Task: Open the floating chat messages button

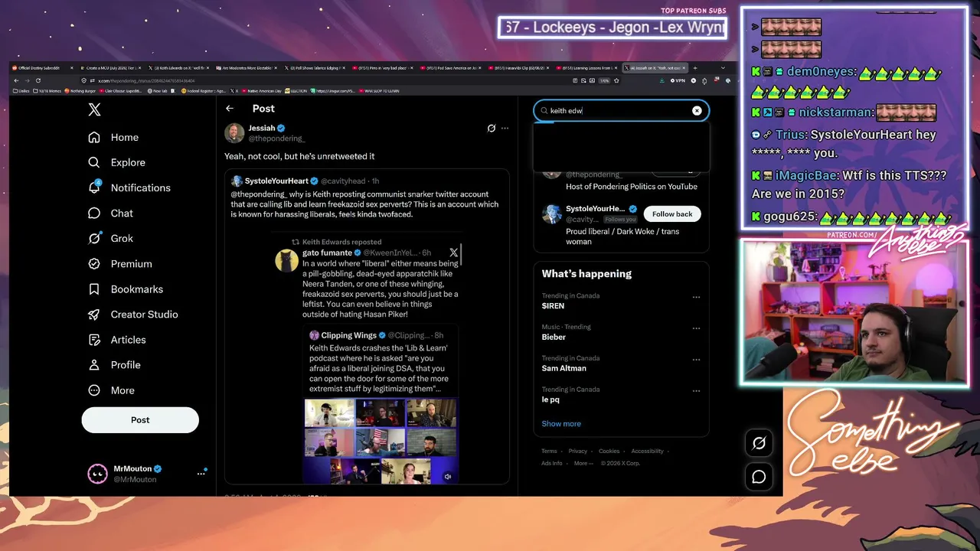Action: pos(759,477)
